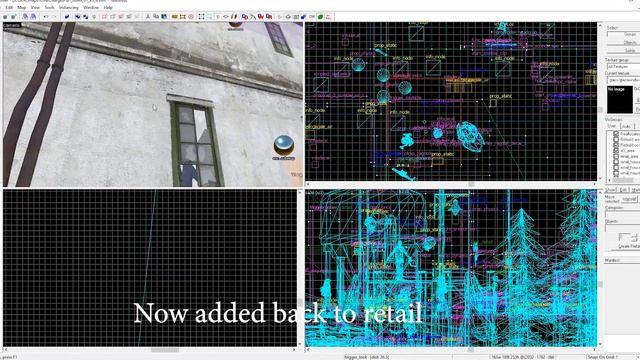Toggle the auto-selection icon
This screenshot has height=360, width=640.
pyautogui.click(x=210, y=17)
